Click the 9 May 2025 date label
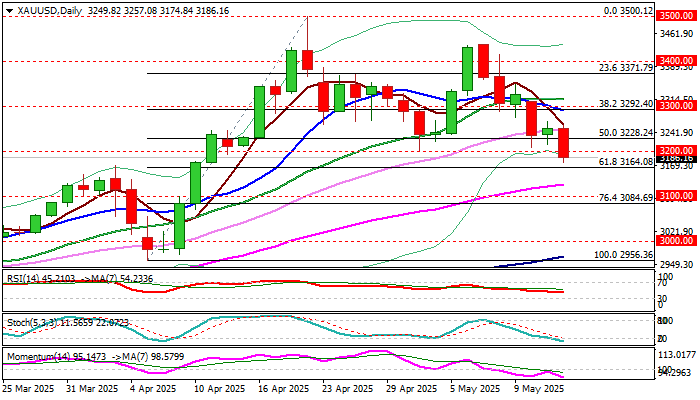This screenshot has width=700, height=400. click(x=538, y=388)
